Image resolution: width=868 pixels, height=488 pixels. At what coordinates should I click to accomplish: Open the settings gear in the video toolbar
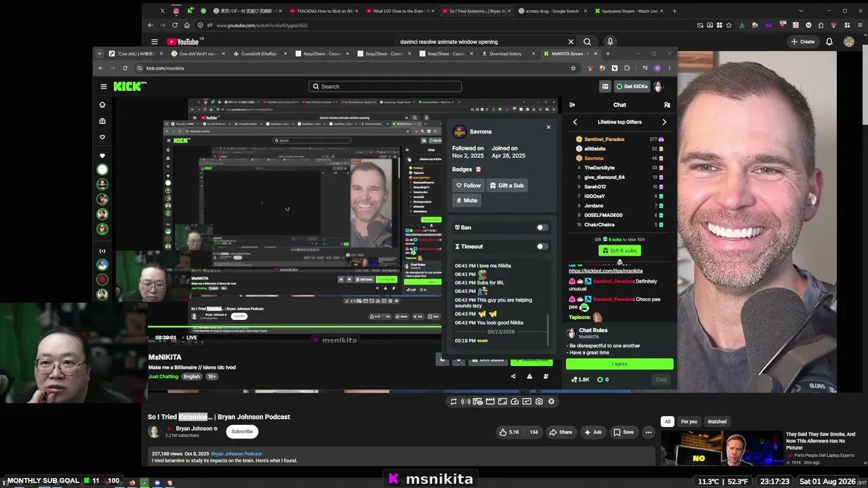click(x=551, y=401)
